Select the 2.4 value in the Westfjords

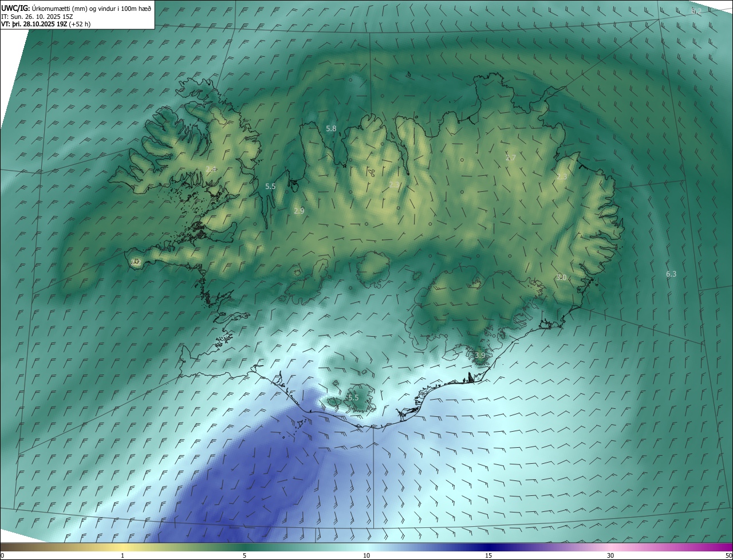click(x=211, y=169)
